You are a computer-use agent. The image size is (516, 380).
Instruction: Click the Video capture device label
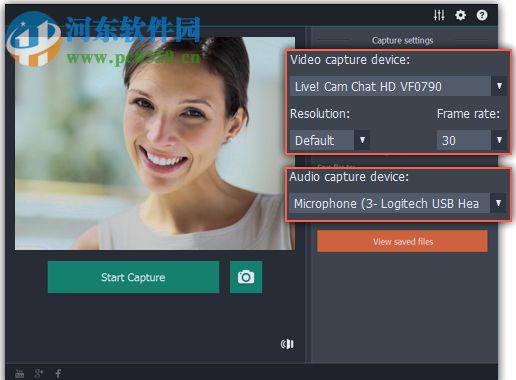[x=350, y=60]
